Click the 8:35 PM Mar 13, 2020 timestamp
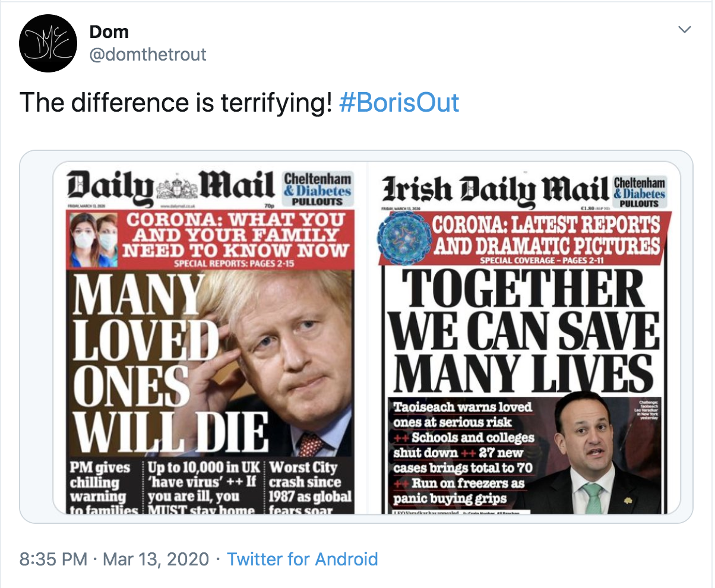Viewport: 715px width, 588px height. coord(114,559)
